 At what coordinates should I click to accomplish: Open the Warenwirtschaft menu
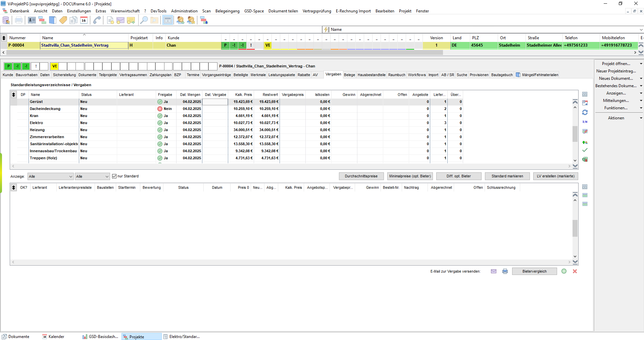click(125, 11)
